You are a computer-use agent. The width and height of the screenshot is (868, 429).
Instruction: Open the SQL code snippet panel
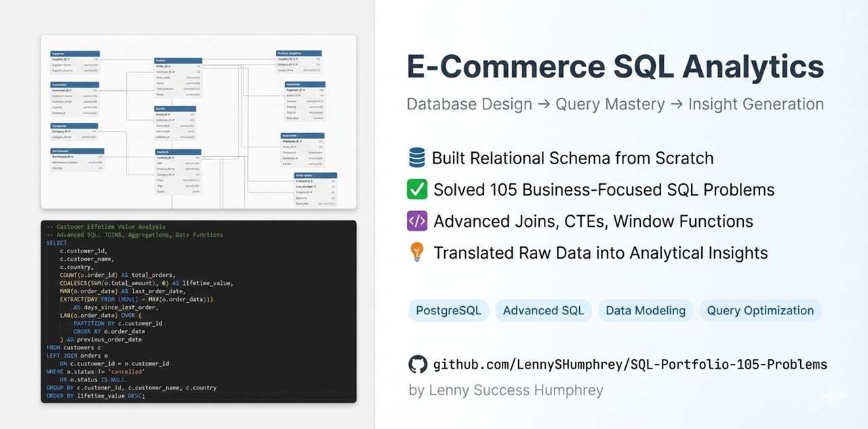[199, 311]
